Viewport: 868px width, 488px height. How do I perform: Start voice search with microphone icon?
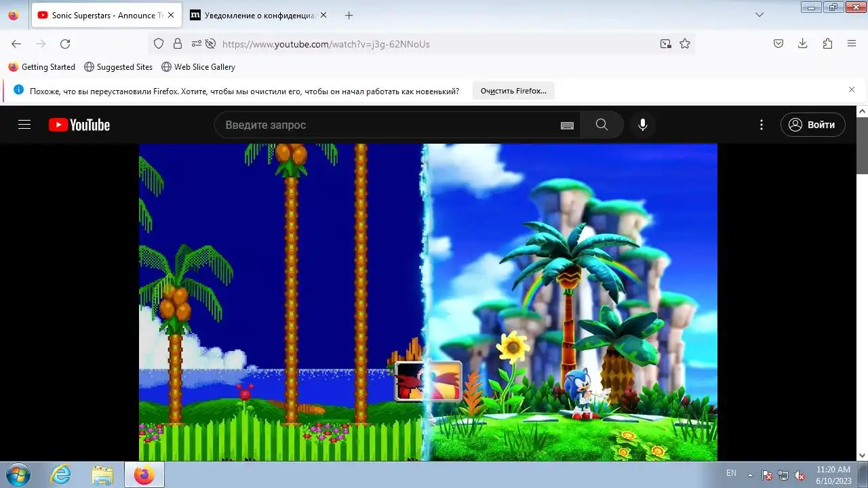point(642,125)
